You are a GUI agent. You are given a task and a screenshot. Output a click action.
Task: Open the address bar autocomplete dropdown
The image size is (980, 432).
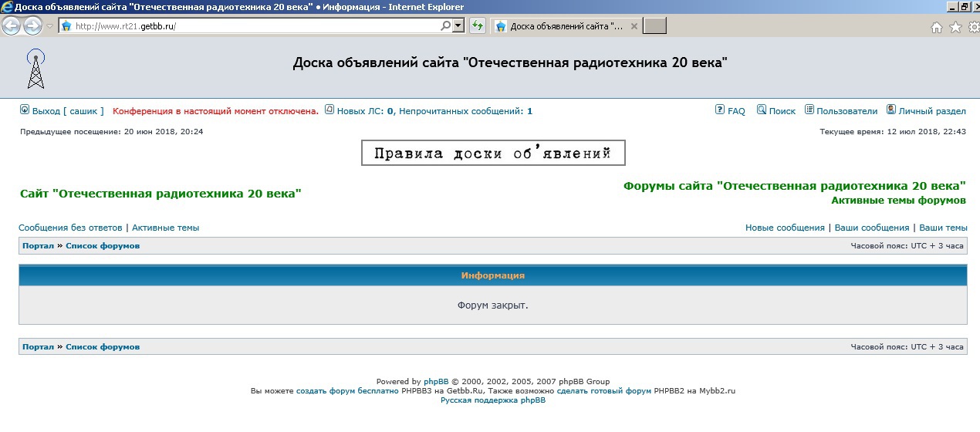pyautogui.click(x=458, y=25)
